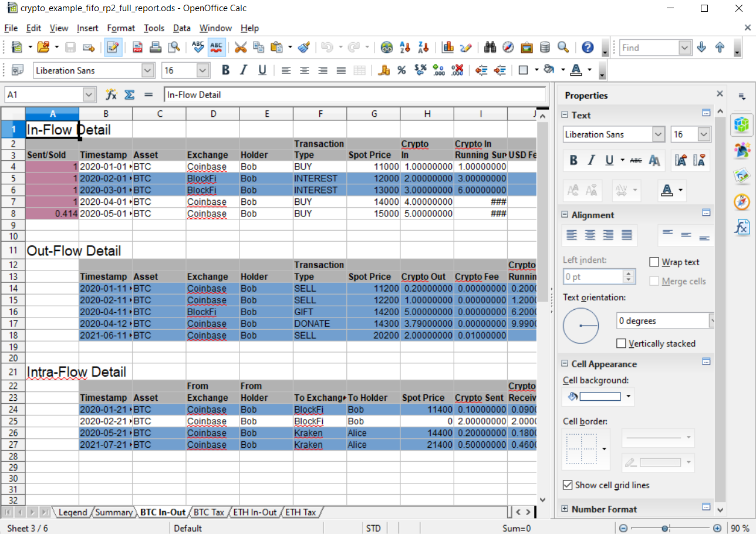Enable Wrap text in Alignment panel

click(655, 262)
